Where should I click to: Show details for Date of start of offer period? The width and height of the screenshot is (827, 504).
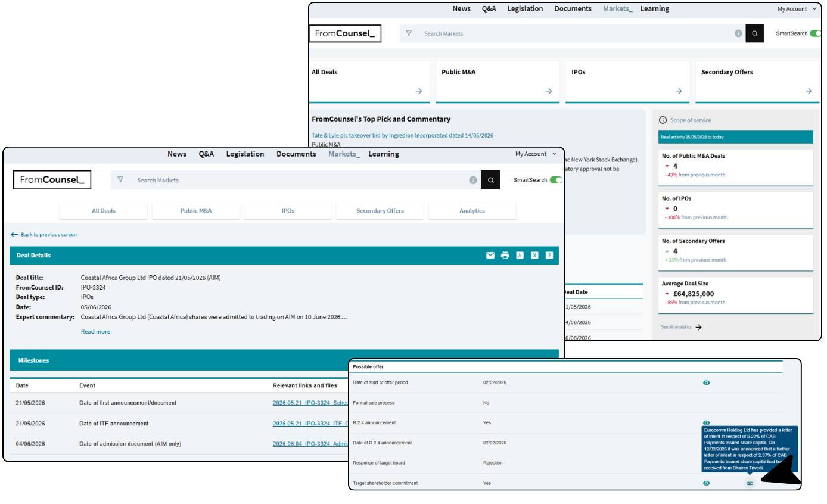(x=707, y=382)
